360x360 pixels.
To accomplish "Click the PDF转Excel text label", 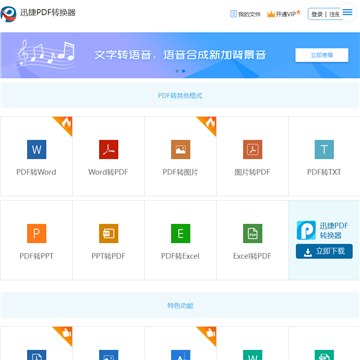I will [x=180, y=256].
